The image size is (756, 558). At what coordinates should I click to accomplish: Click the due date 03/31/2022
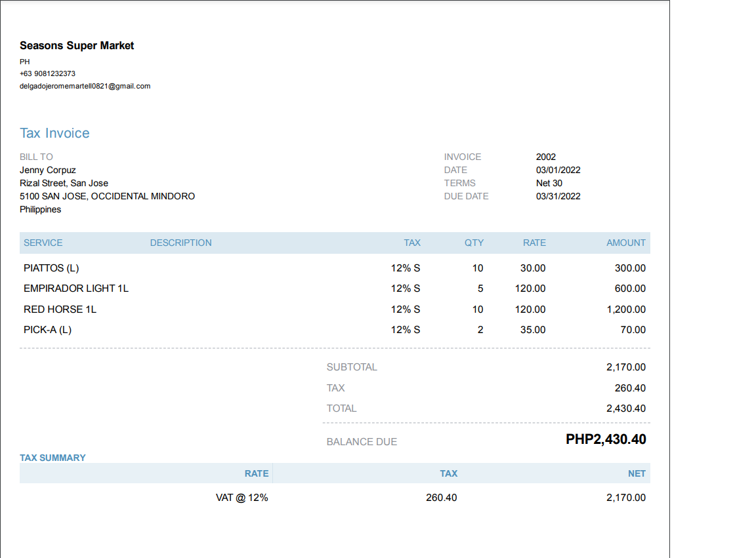[x=558, y=196]
